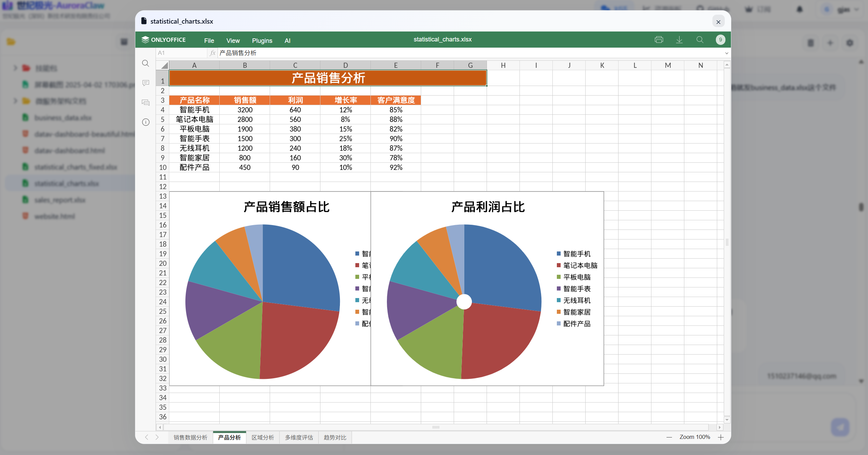
Task: Open sales_report.xlsx from the file list
Action: point(60,199)
